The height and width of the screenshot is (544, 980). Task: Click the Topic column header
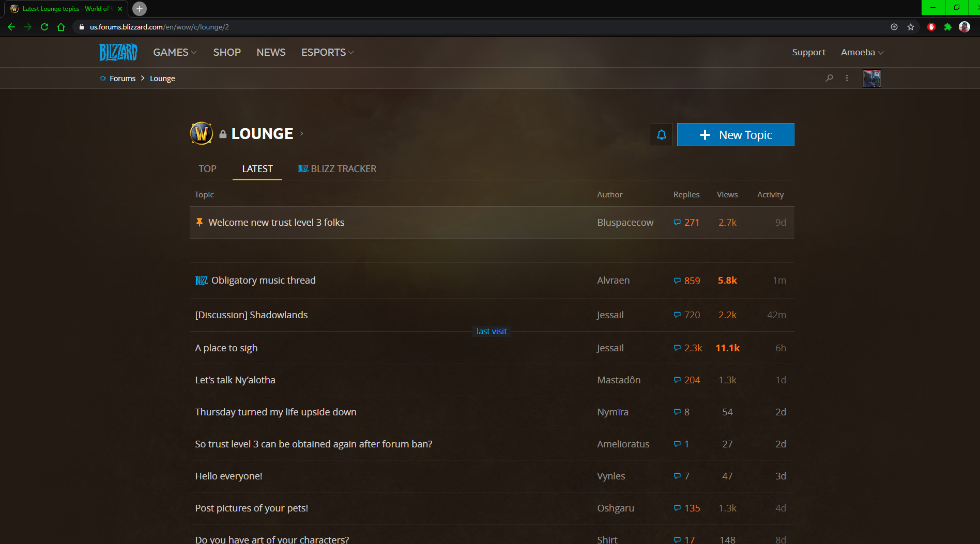coord(204,195)
